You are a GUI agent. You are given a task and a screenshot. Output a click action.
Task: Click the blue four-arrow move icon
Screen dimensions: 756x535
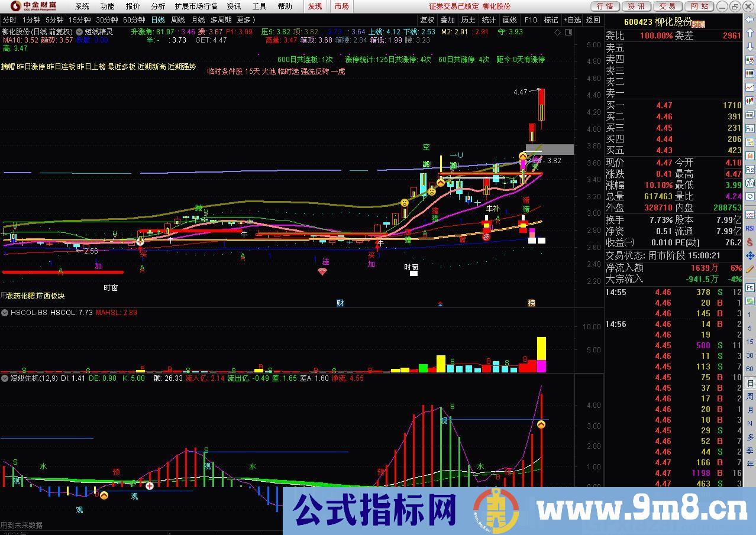tap(749, 255)
